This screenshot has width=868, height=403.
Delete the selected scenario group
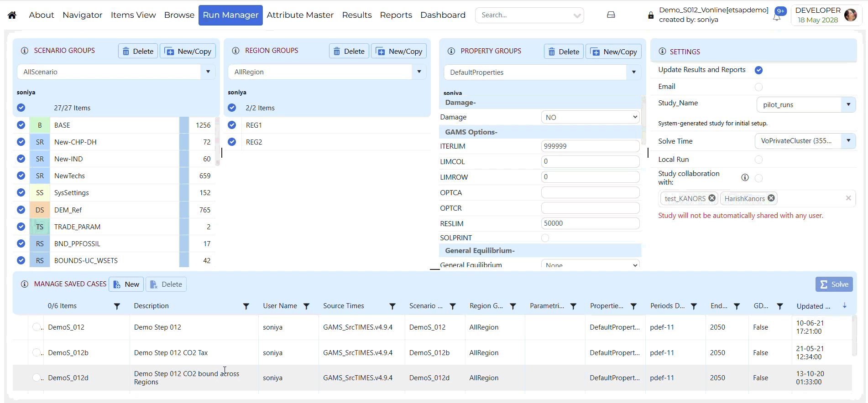coord(138,51)
